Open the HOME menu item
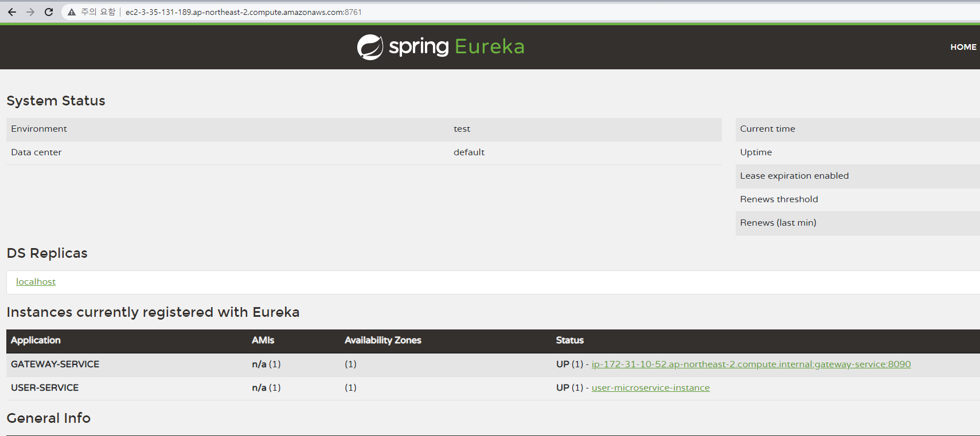 (963, 47)
